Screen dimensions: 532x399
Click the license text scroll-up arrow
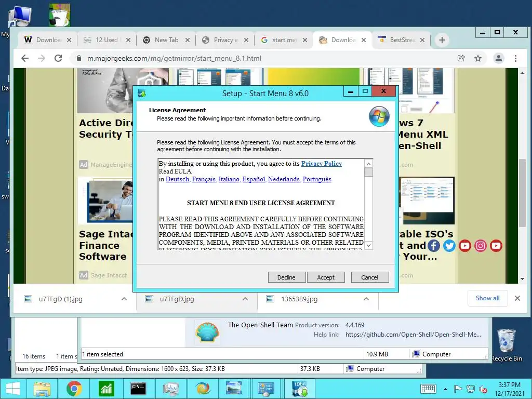click(369, 164)
